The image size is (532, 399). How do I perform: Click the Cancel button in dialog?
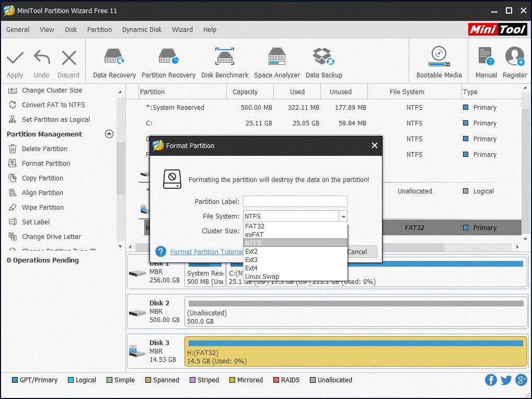click(x=362, y=252)
